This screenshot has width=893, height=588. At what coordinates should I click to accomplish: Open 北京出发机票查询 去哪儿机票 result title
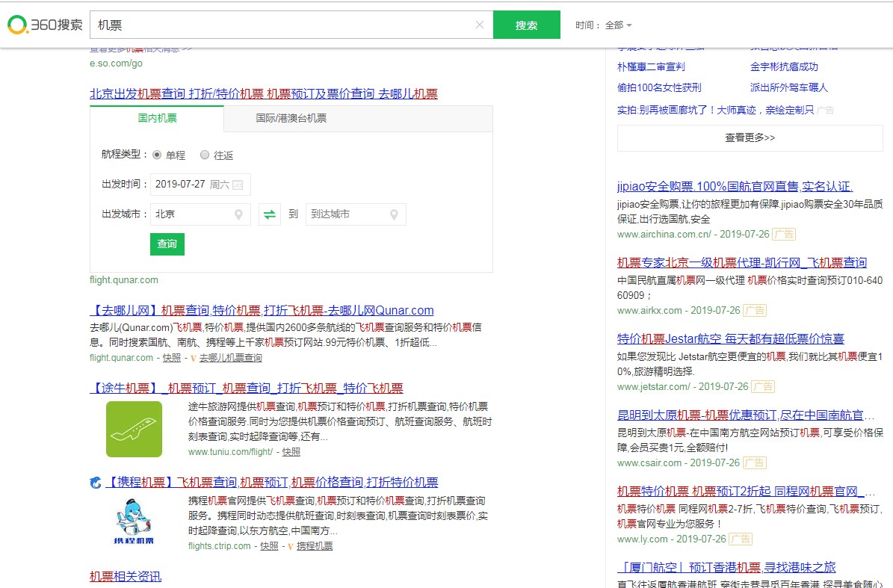(x=264, y=94)
